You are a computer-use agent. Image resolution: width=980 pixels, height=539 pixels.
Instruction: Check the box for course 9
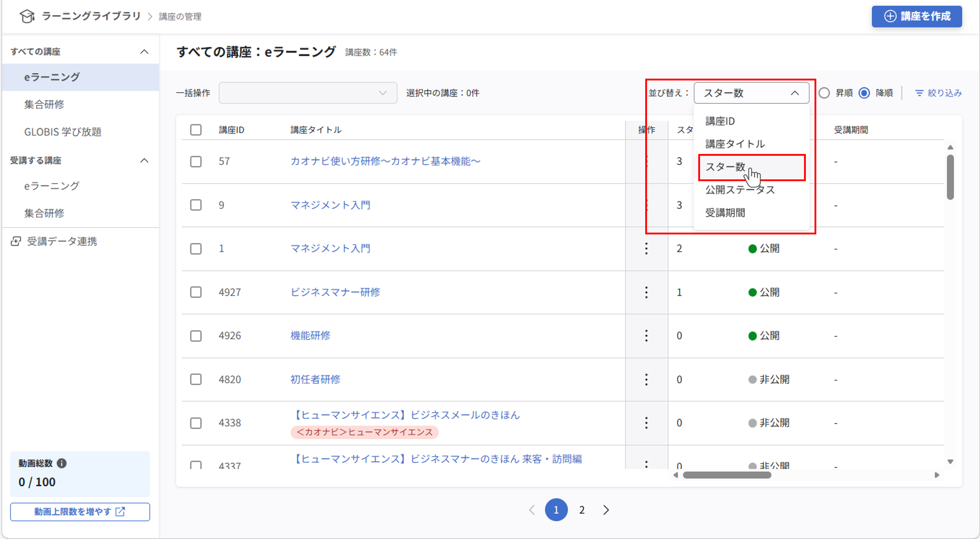196,205
